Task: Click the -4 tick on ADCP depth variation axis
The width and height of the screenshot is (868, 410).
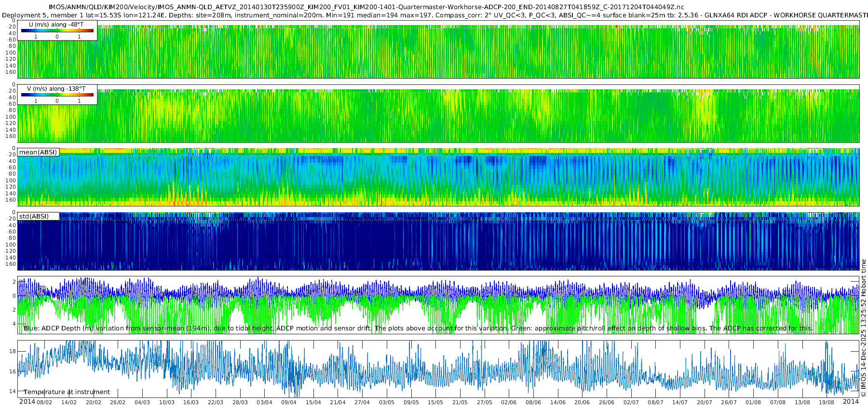Action: click(x=13, y=324)
